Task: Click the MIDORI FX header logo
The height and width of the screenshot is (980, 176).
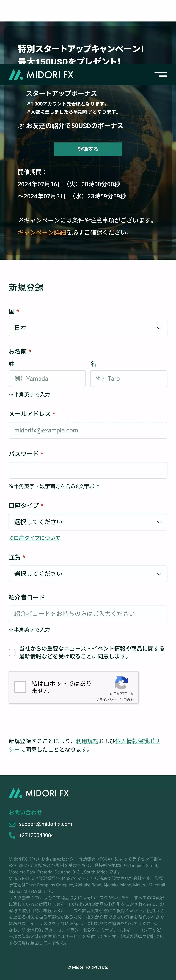Action: coord(41,75)
